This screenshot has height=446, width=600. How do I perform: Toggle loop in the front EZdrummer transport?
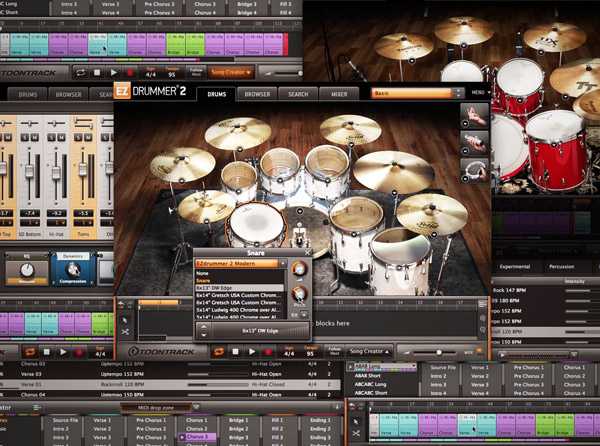(x=218, y=351)
